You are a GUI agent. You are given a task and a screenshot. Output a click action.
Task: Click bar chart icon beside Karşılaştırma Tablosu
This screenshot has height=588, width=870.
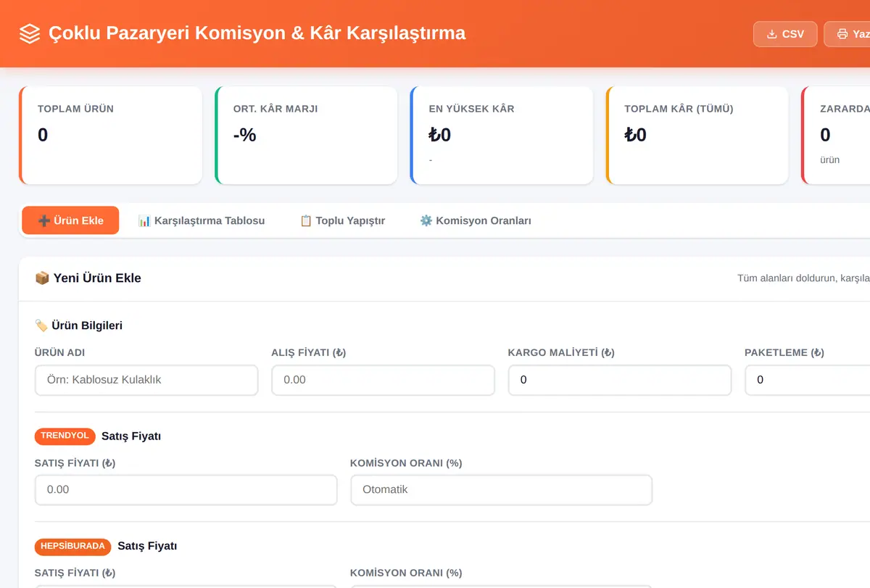[x=144, y=220]
